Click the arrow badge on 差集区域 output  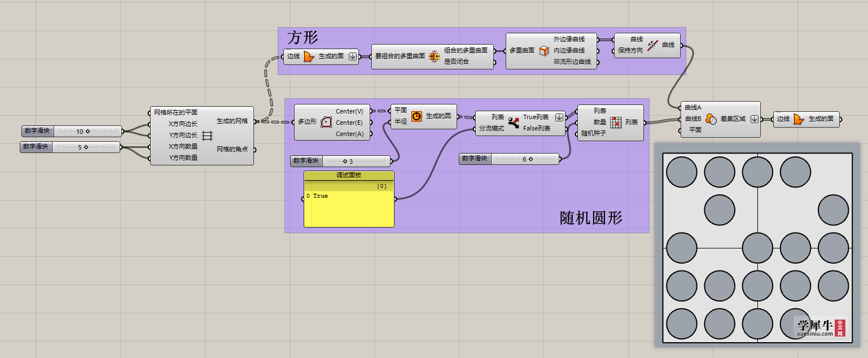point(754,119)
